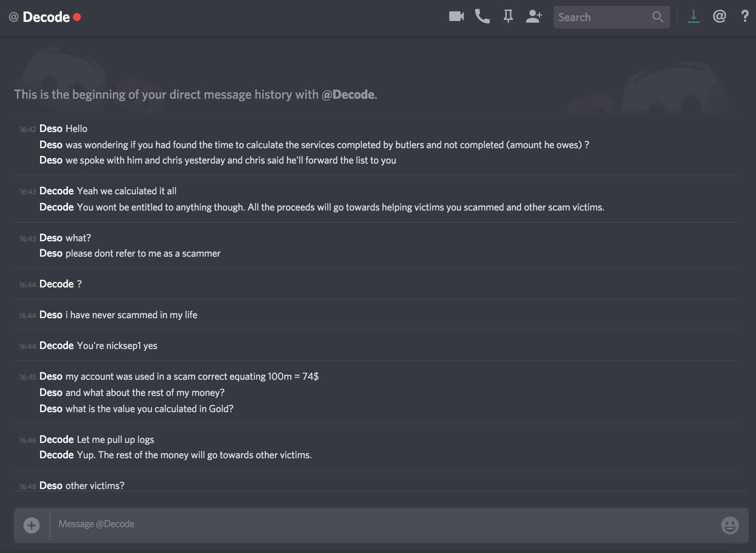Type in the Message @Decode field
This screenshot has width=756, height=553.
tap(364, 524)
